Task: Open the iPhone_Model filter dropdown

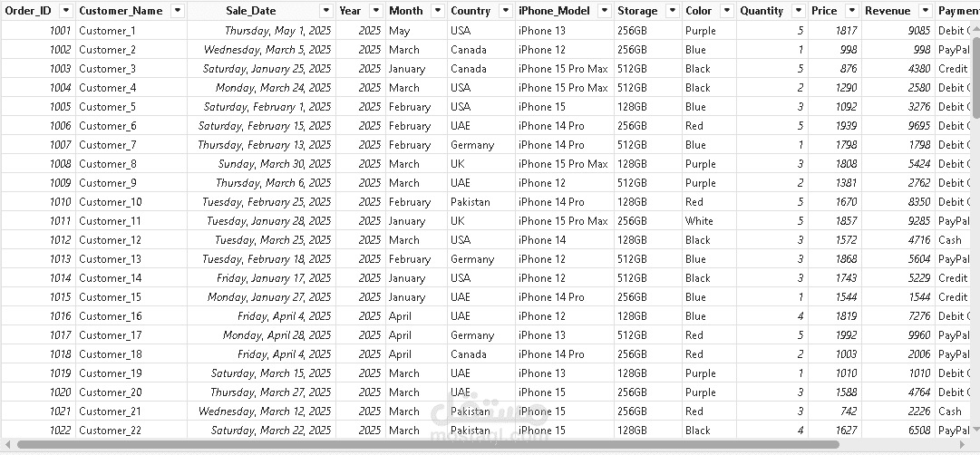Action: point(605,11)
